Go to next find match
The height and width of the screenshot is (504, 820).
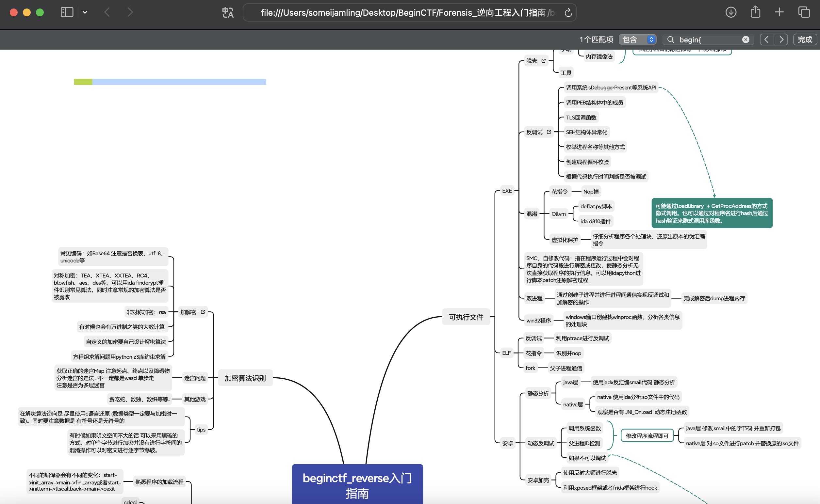[781, 39]
